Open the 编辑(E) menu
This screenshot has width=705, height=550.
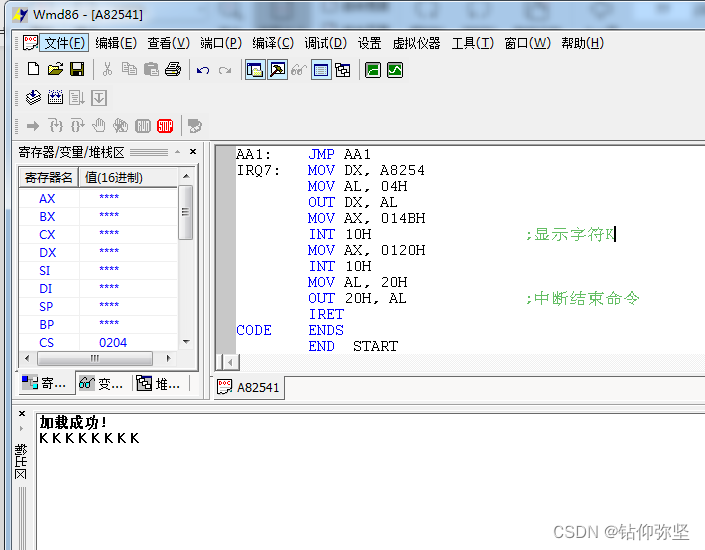click(116, 43)
